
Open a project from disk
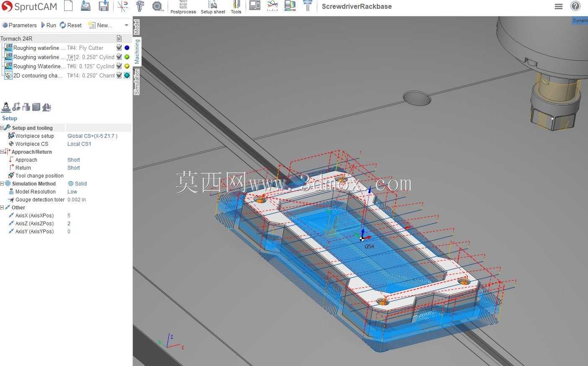85,6
